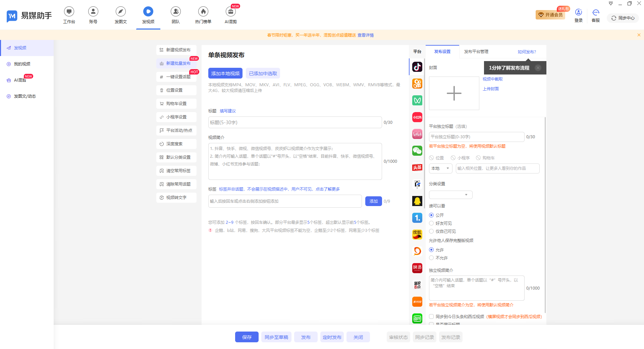Enable 同步到今日头条和西瓜视频 option
644x349 pixels.
pos(431,316)
